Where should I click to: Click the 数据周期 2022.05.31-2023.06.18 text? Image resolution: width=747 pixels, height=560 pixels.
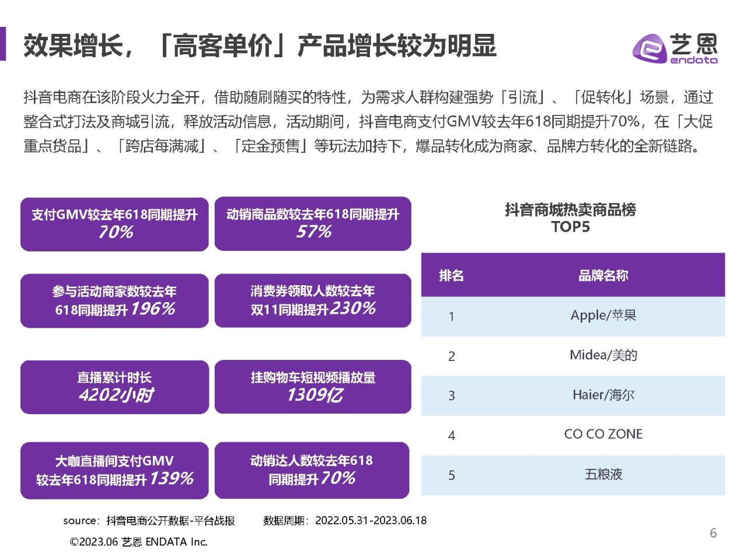tap(345, 520)
